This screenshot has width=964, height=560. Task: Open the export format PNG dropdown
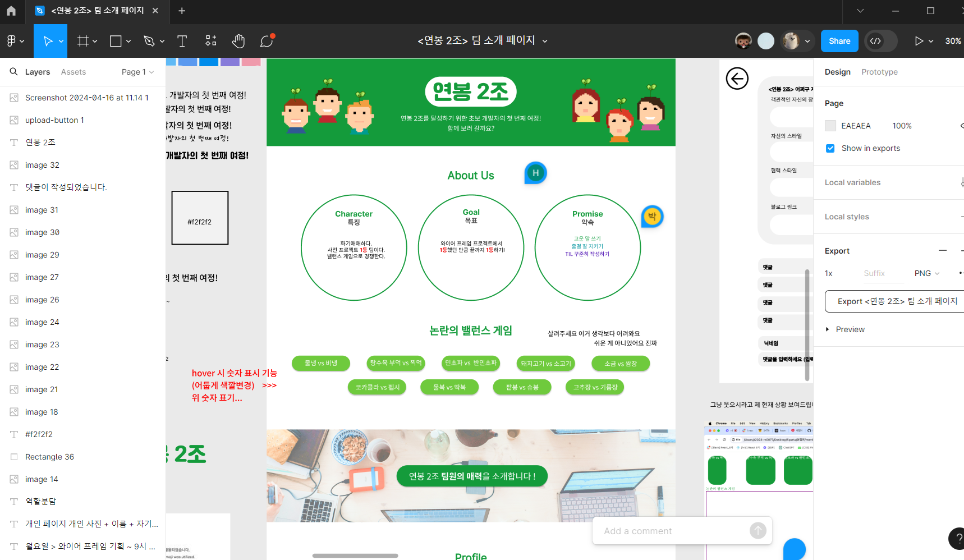926,273
